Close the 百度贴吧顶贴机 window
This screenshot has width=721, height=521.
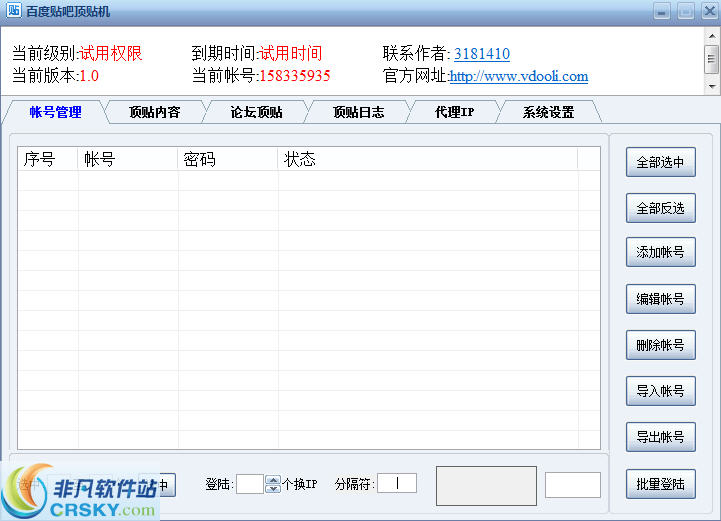(710, 11)
